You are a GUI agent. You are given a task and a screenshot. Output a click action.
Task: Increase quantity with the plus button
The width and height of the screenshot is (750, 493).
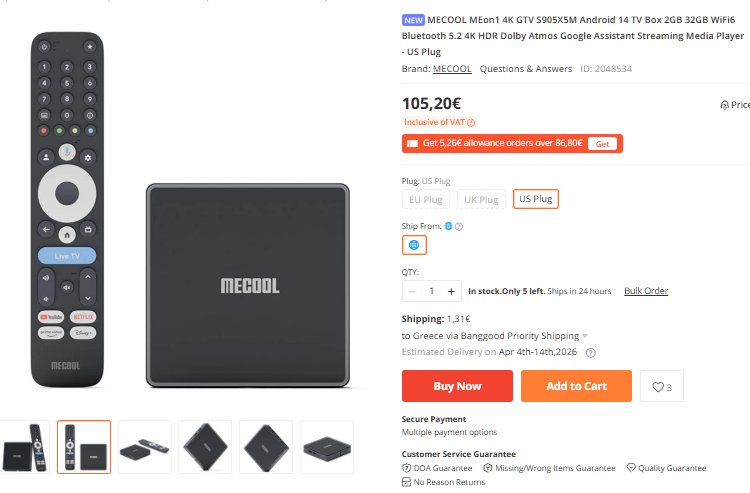point(451,291)
